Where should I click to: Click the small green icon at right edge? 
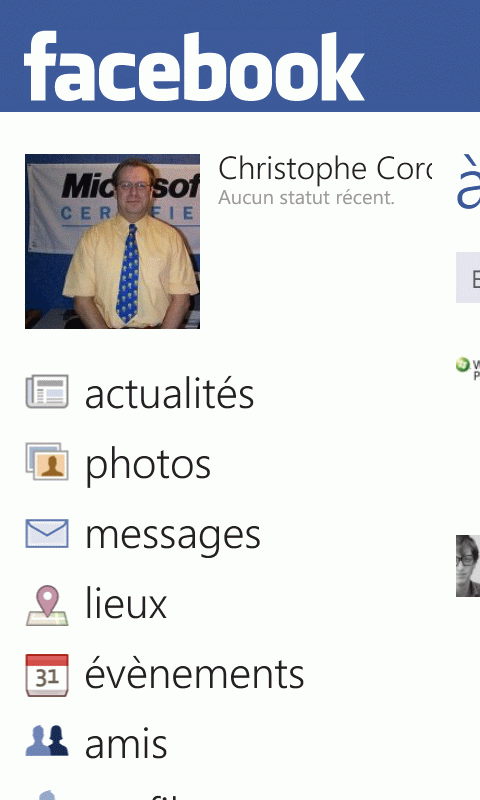point(463,365)
